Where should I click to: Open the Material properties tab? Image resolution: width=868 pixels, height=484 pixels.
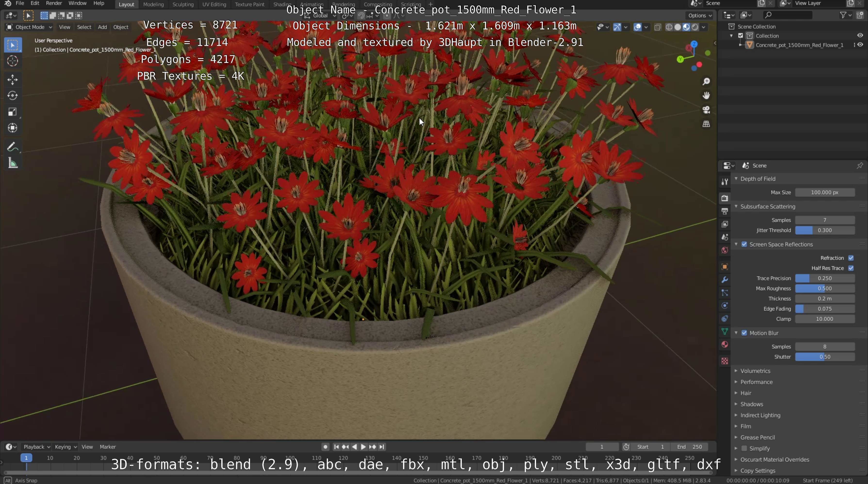[x=724, y=345]
